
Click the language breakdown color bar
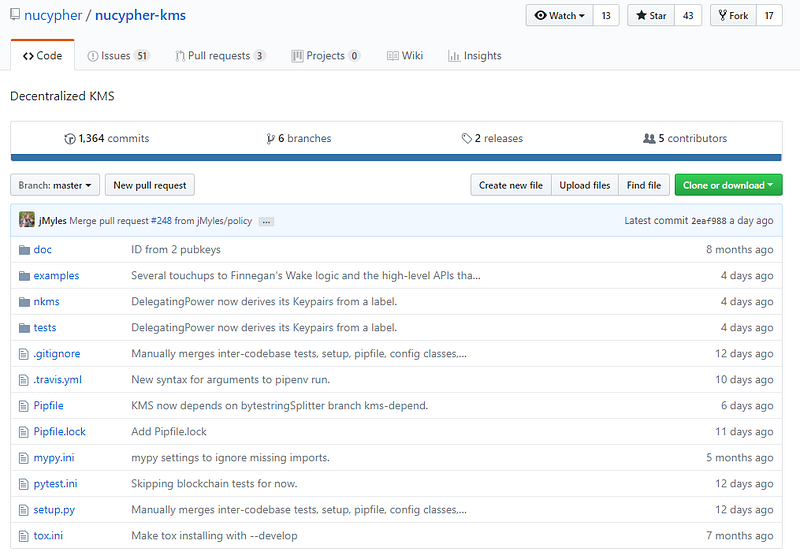point(396,158)
